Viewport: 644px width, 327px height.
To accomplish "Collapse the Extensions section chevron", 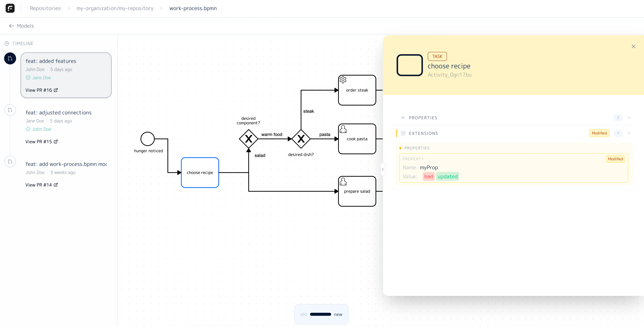I will point(629,133).
